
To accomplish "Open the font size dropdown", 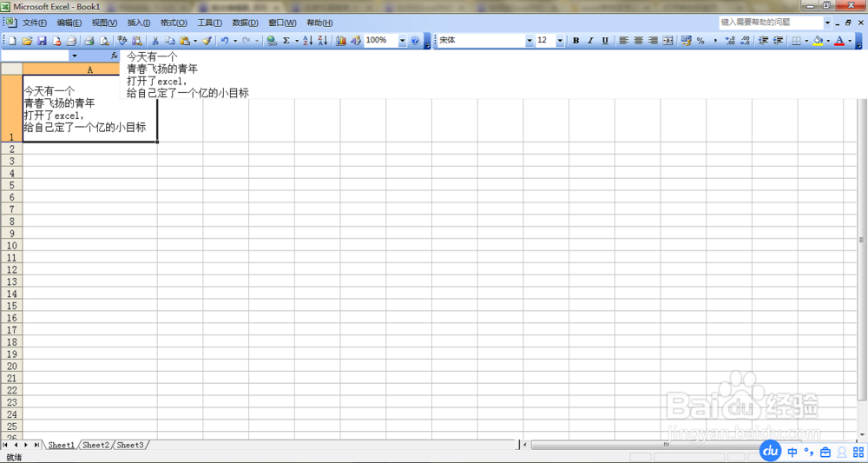I will (560, 41).
